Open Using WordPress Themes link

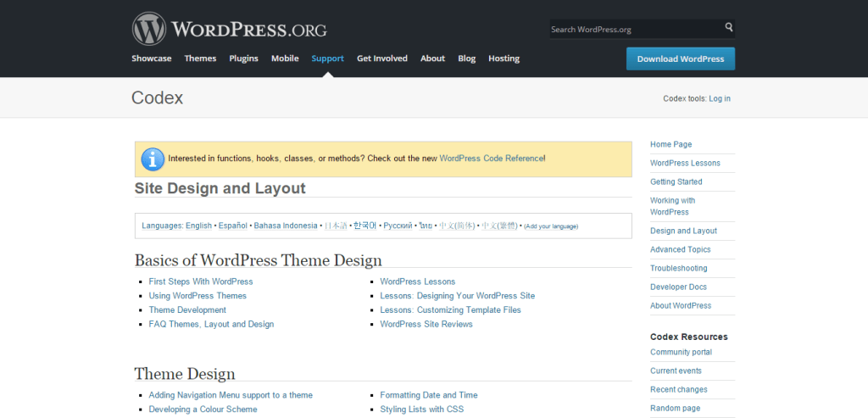tap(198, 296)
